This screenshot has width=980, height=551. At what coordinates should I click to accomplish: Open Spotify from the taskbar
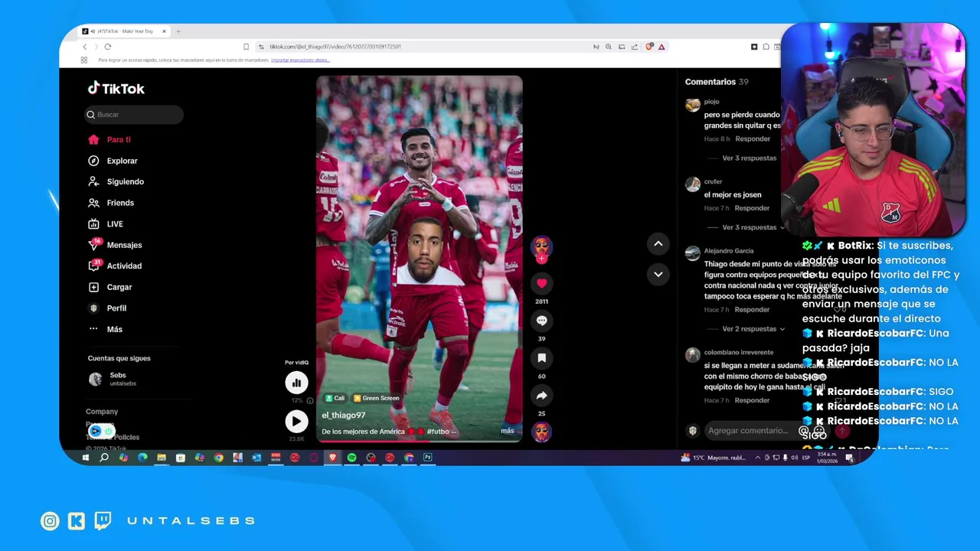click(x=351, y=458)
